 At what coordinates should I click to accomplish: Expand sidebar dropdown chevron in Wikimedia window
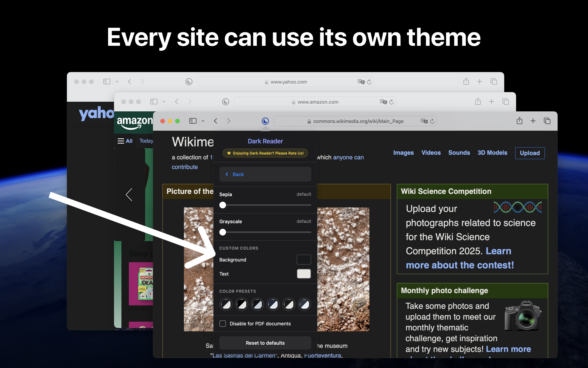[203, 121]
